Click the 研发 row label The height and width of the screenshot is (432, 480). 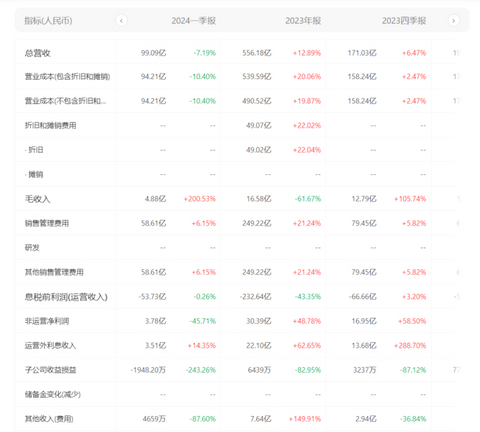32,248
